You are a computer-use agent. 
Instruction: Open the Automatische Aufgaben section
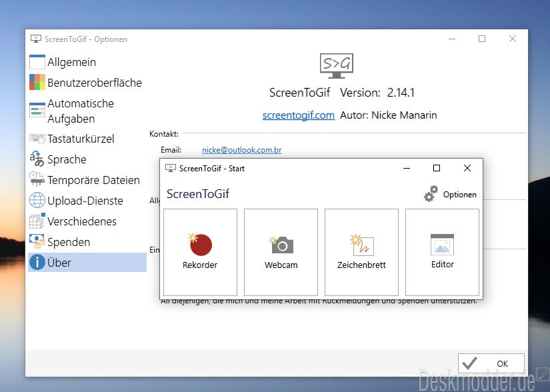click(87, 111)
